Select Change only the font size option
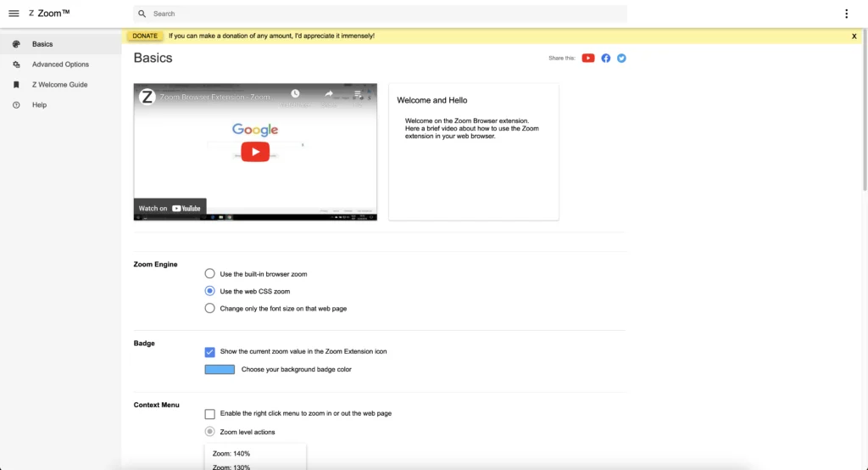The height and width of the screenshot is (470, 868). [210, 308]
